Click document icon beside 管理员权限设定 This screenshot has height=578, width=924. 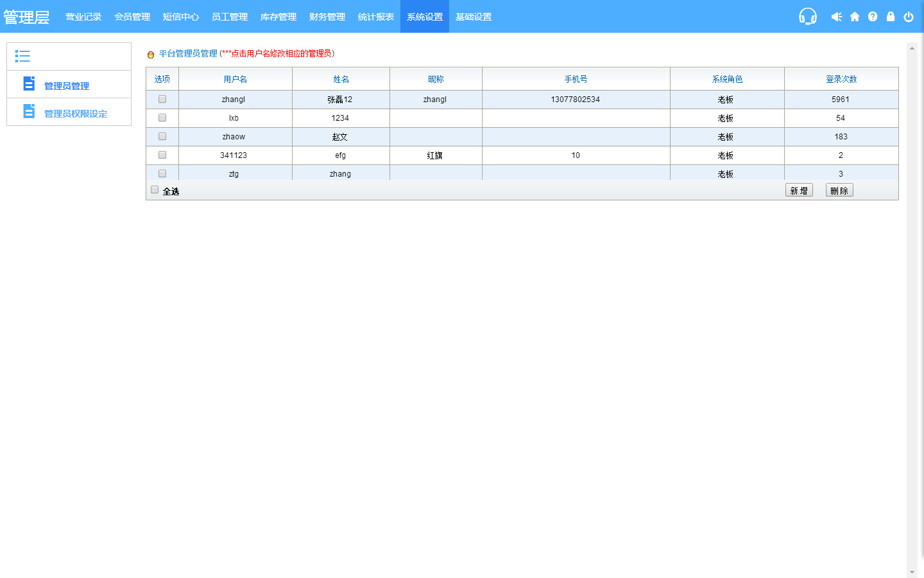29,112
